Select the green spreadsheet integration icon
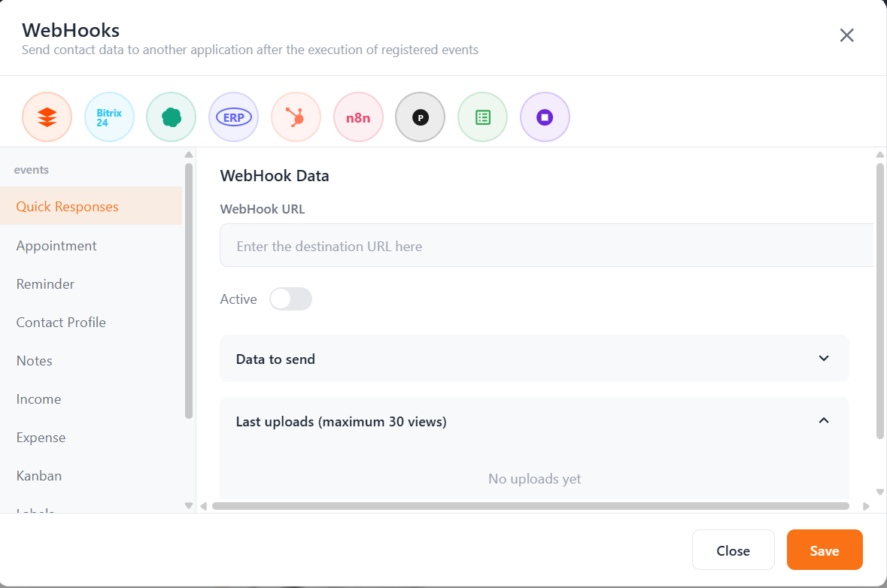The image size is (887, 588). click(482, 117)
